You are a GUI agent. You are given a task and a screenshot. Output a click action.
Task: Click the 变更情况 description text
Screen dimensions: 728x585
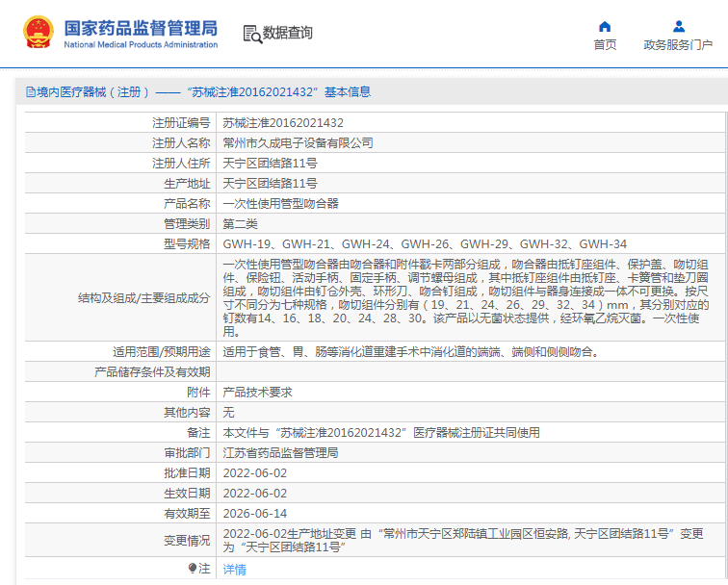coord(463,541)
